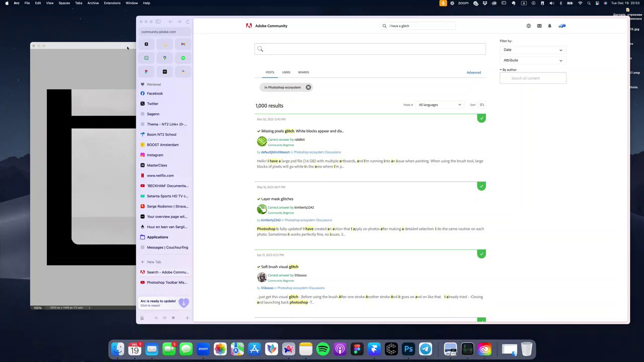Open the Google Maps favorite tile
This screenshot has height=362, width=644.
point(165,58)
